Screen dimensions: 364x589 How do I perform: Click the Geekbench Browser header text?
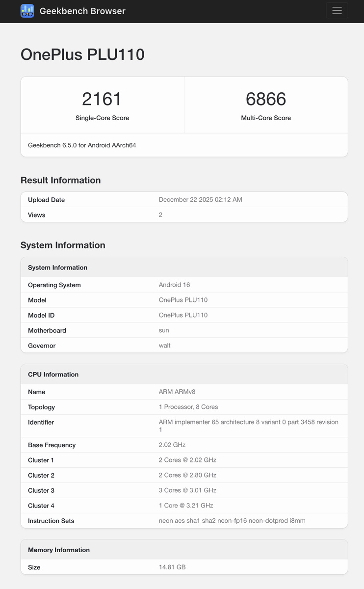coord(82,10)
